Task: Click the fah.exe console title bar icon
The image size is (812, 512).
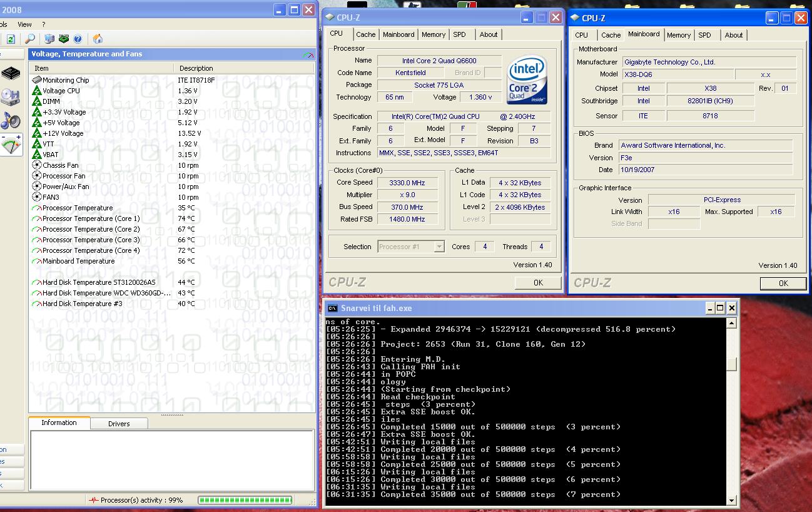Action: (x=333, y=308)
